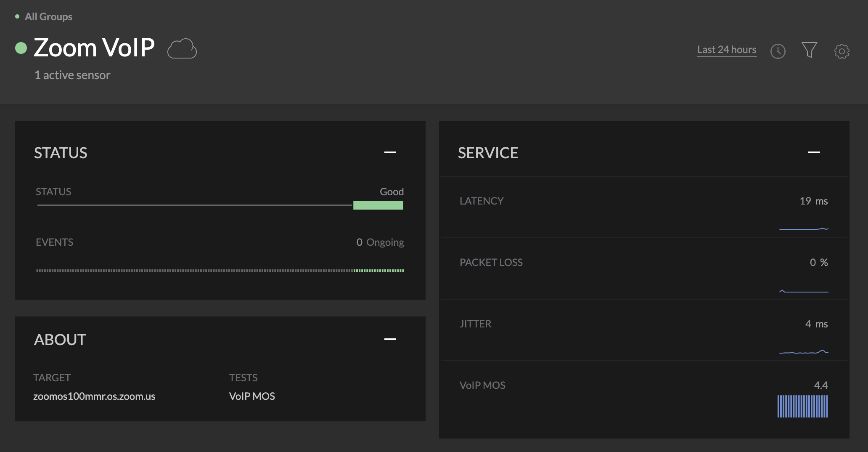Click the Good status text
Image resolution: width=868 pixels, height=452 pixels.
(392, 192)
